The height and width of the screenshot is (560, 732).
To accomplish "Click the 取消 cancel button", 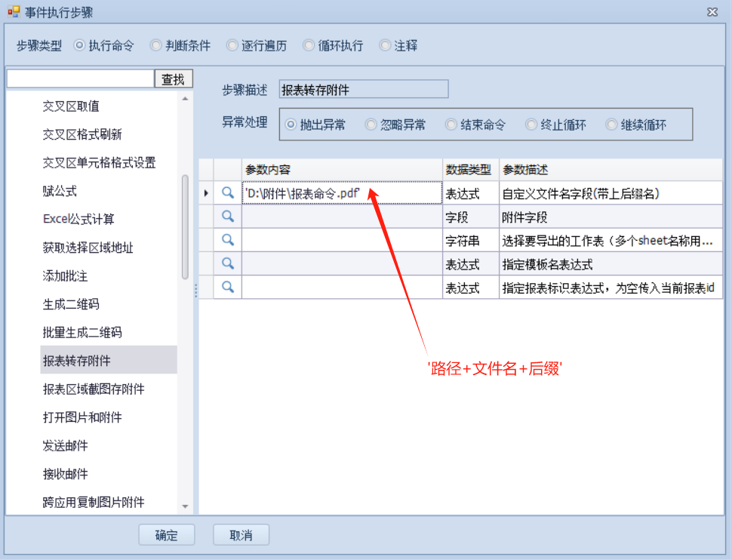I will (241, 535).
